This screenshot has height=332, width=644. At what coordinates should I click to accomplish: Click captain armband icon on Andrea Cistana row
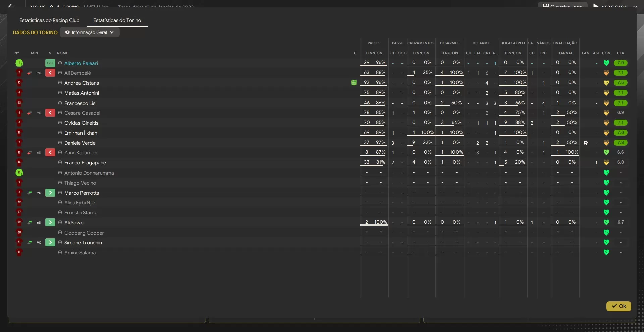[x=354, y=82]
